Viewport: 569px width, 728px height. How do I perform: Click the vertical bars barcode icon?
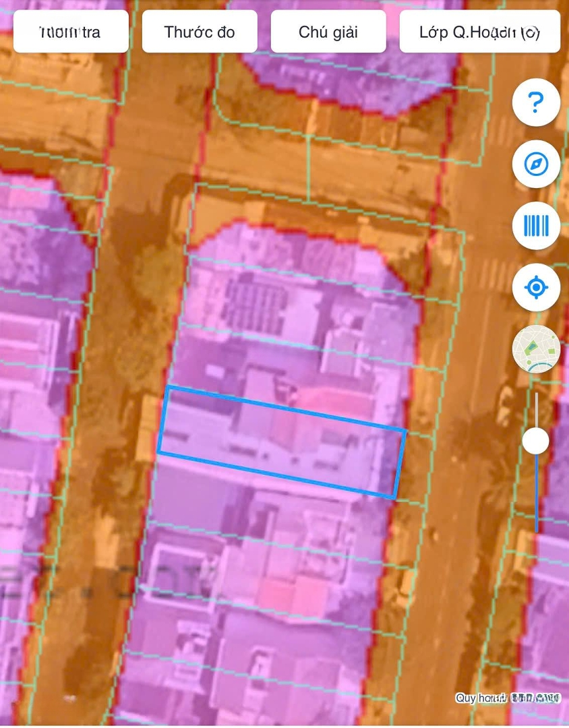536,226
